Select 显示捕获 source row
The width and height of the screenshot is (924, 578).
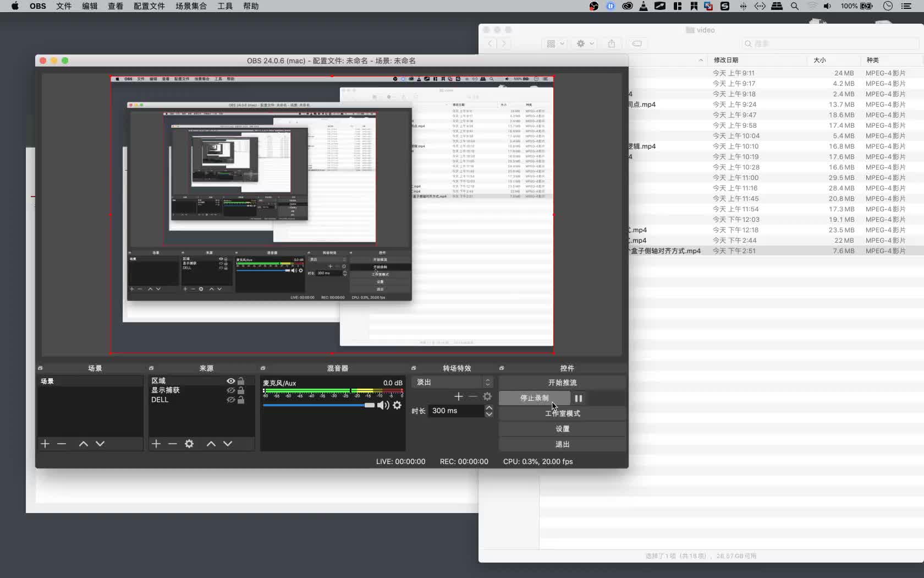pos(201,390)
